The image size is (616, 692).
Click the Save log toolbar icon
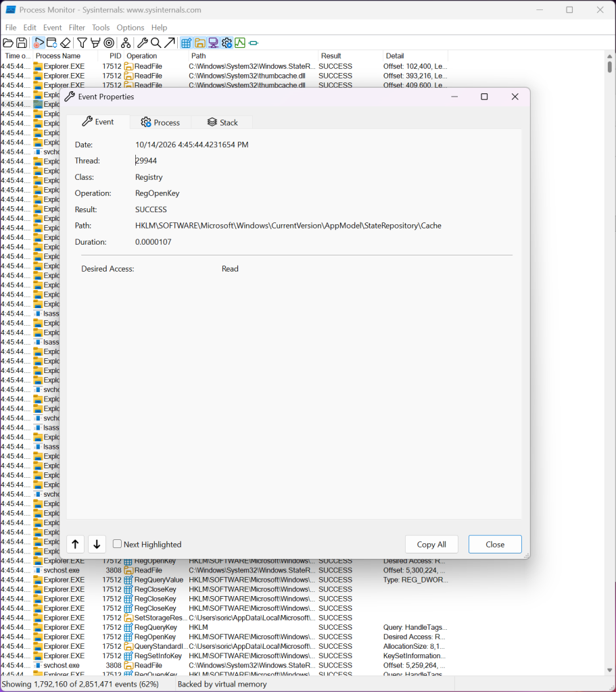tap(21, 43)
